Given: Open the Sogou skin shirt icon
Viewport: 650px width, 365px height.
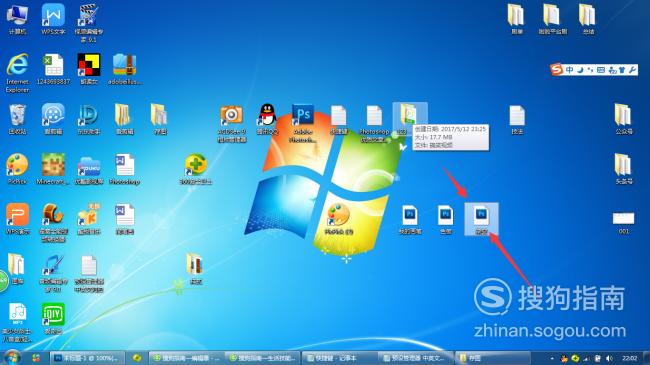Looking at the screenshot, I should (622, 70).
